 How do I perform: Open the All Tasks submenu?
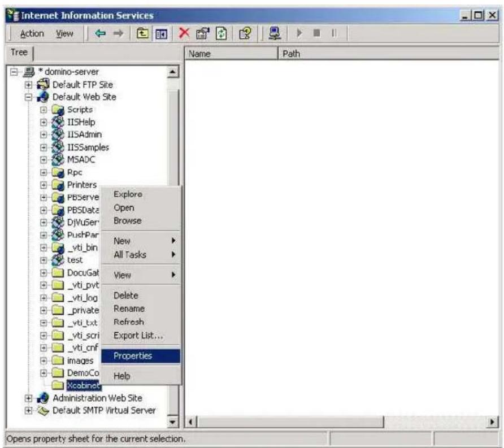[141, 255]
